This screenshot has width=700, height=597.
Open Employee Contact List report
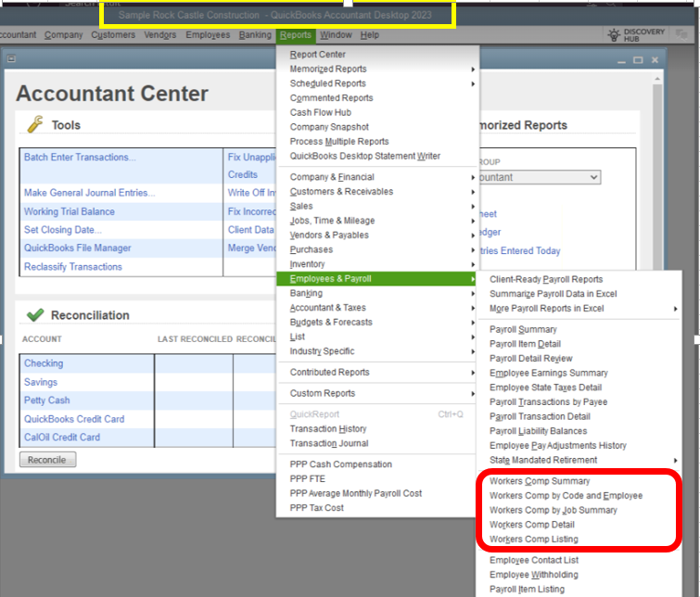tap(533, 560)
